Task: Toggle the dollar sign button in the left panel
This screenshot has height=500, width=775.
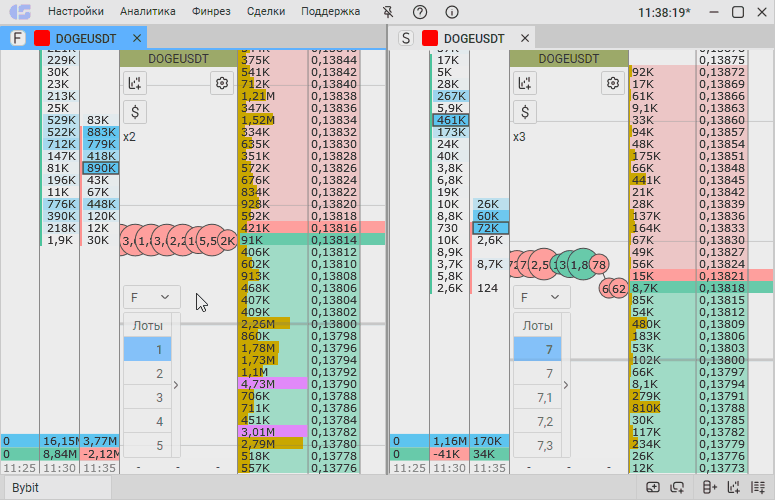Action: coord(135,112)
